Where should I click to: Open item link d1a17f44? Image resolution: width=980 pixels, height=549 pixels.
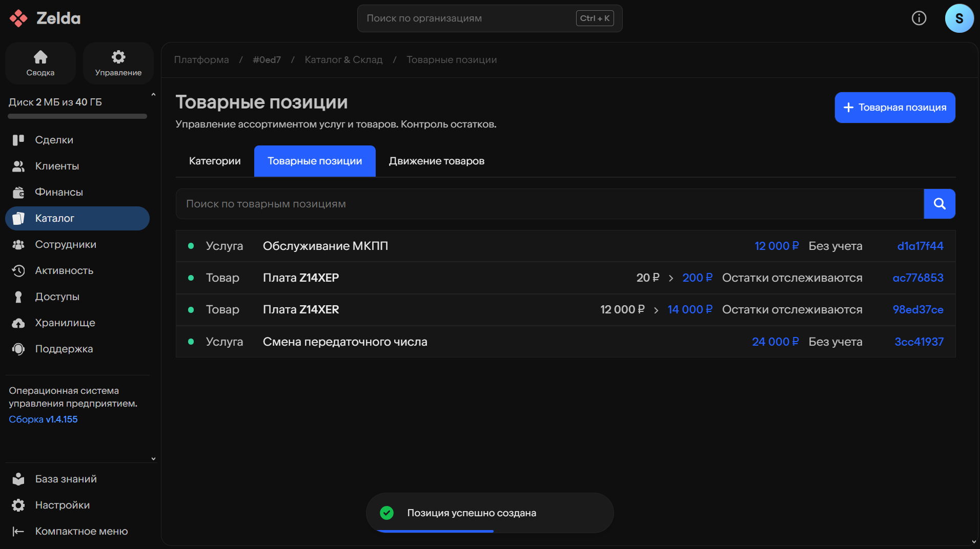click(x=920, y=246)
